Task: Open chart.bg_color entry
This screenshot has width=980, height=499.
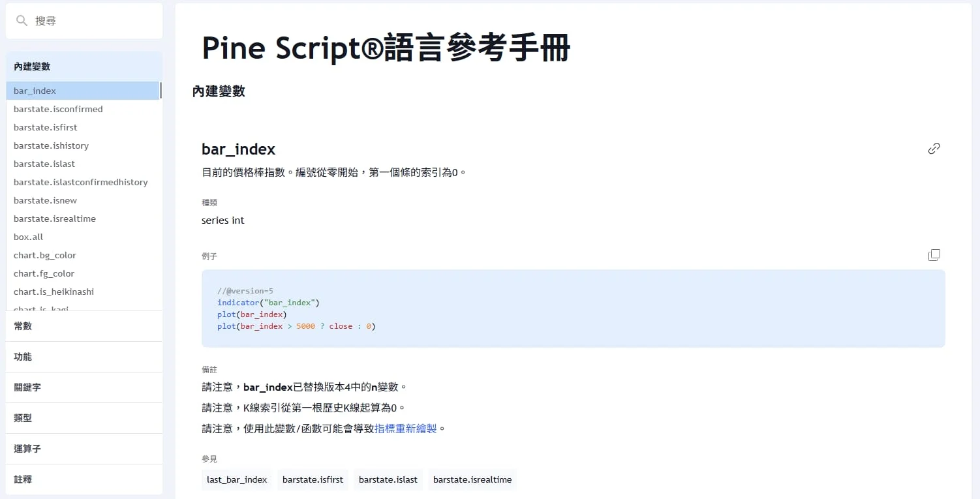Action: tap(82, 255)
